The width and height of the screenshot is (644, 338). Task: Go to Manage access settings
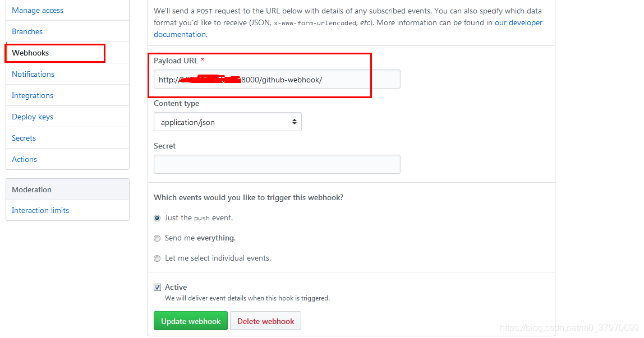click(x=37, y=10)
